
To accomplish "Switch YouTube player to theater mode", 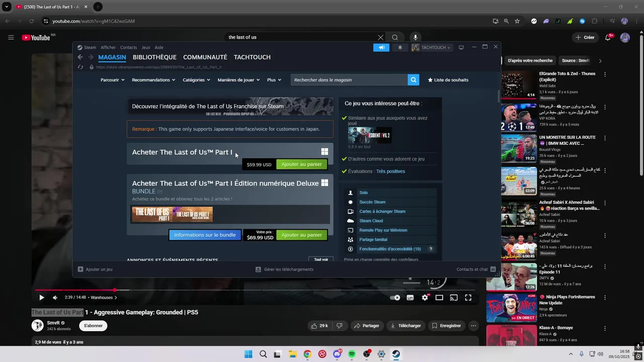I will point(439,298).
